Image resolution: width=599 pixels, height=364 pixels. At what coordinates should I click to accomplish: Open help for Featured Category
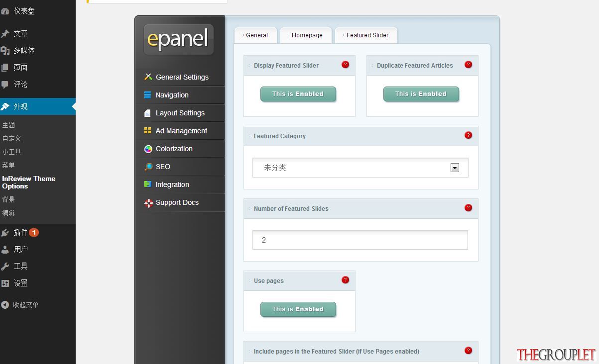pyautogui.click(x=469, y=135)
